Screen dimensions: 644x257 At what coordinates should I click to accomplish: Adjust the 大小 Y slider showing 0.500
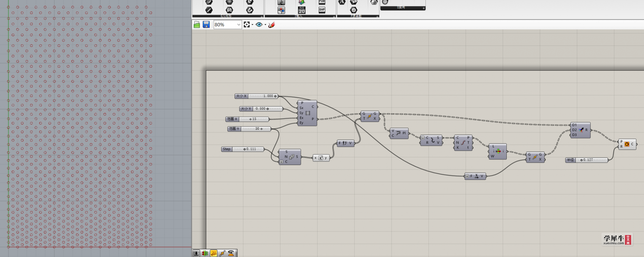261,109
